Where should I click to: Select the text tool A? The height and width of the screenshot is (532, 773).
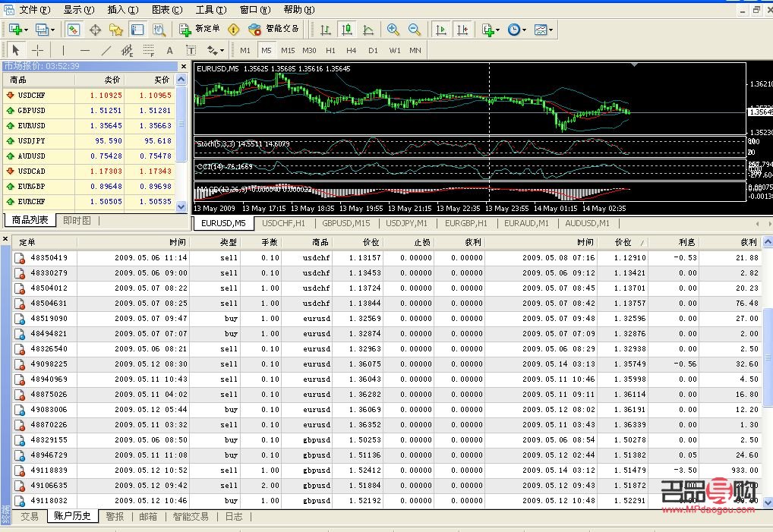169,50
